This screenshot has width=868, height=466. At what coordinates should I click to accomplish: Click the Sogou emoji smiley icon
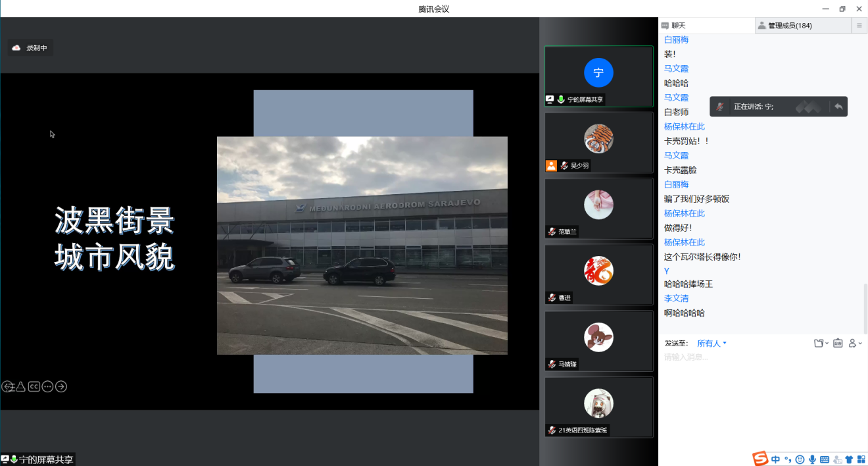click(800, 459)
